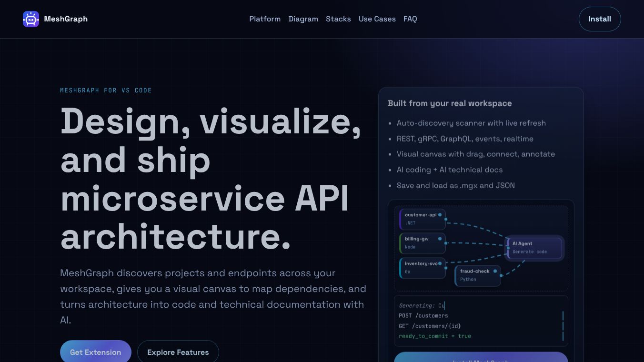Click the MeshGraph brand name in header
This screenshot has width=644, height=362.
pos(66,19)
